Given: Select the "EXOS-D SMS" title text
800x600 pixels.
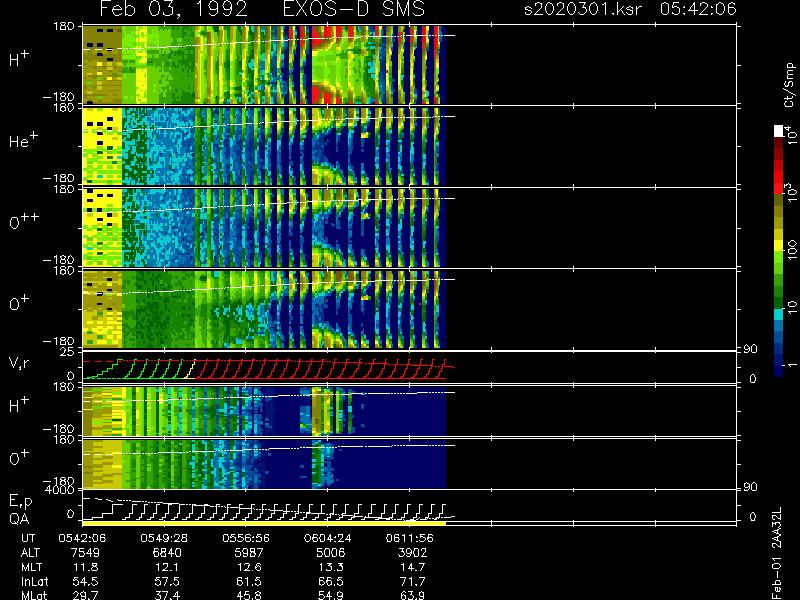Looking at the screenshot, I should tap(354, 9).
